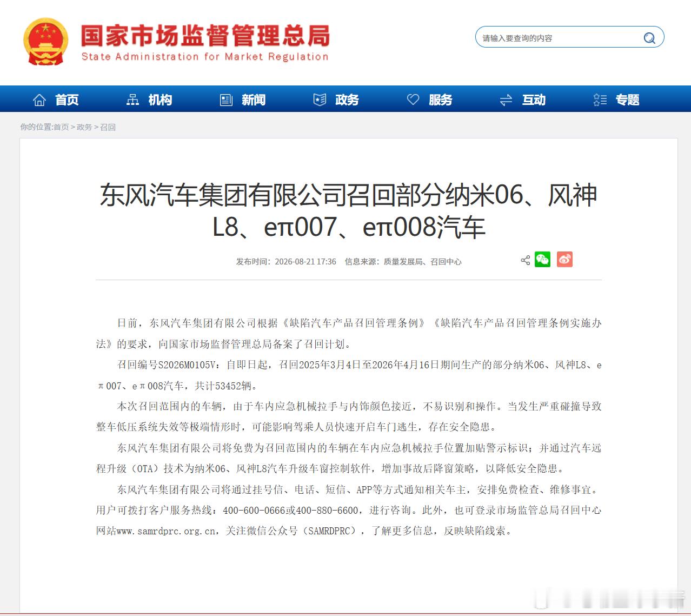This screenshot has width=691, height=616.
Task: Click the national emblem logo
Action: (x=45, y=42)
